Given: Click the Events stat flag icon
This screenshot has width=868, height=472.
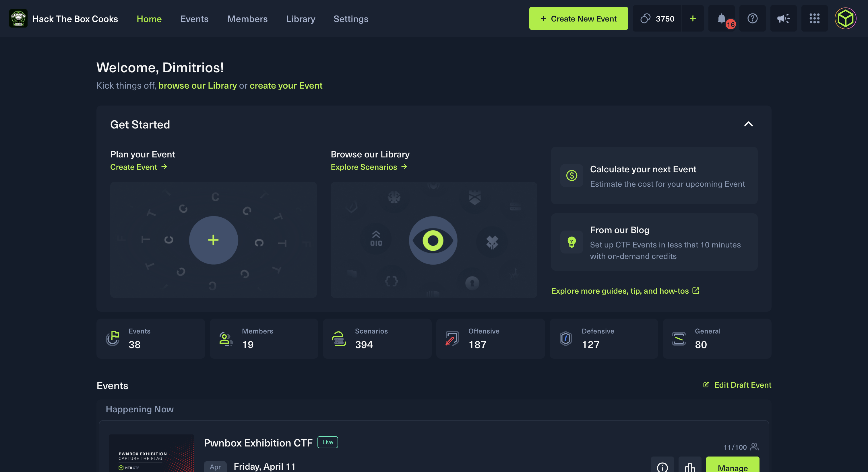Looking at the screenshot, I should (113, 338).
